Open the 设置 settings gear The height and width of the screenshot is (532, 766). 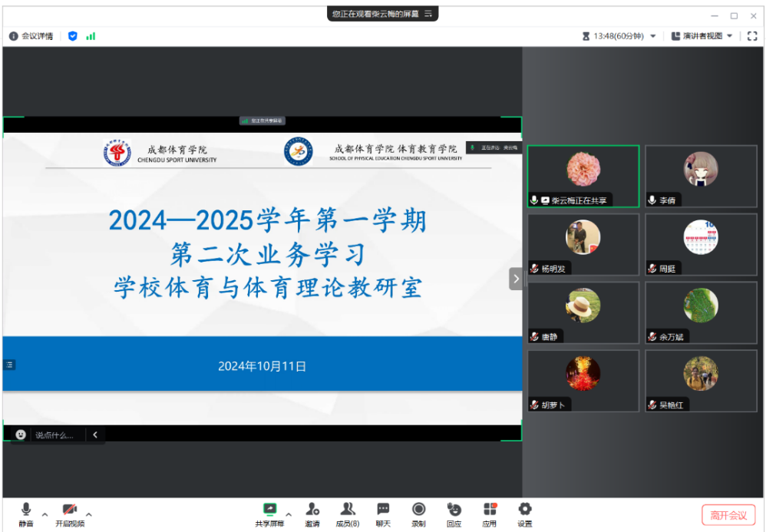coord(525,513)
